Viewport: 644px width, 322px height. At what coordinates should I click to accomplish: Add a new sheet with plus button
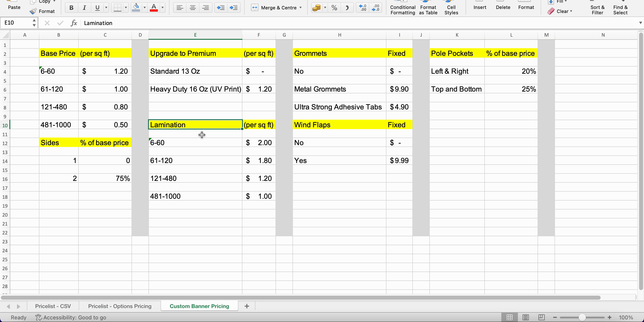(x=247, y=306)
